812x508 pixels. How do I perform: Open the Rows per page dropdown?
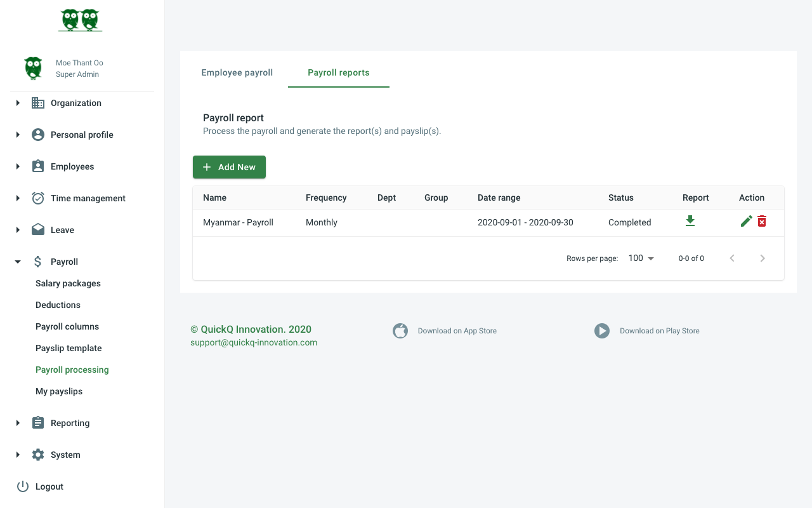point(641,258)
